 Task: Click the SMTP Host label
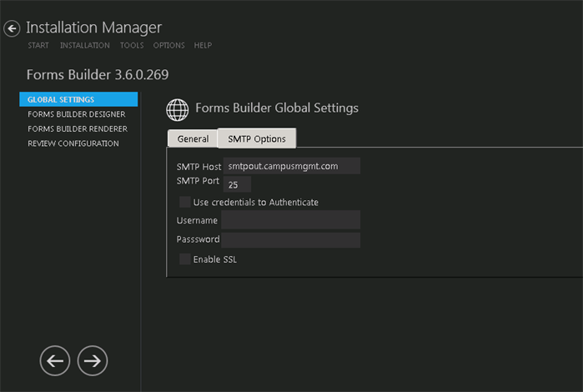coord(199,167)
